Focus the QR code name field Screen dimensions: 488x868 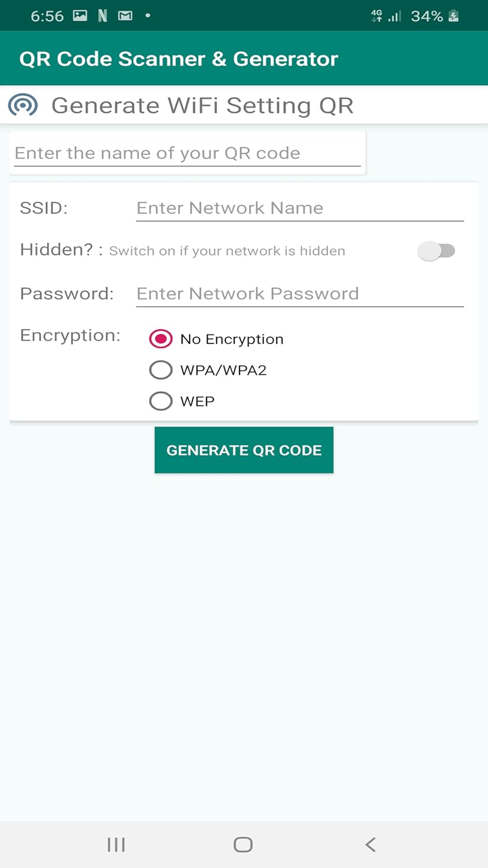click(187, 153)
